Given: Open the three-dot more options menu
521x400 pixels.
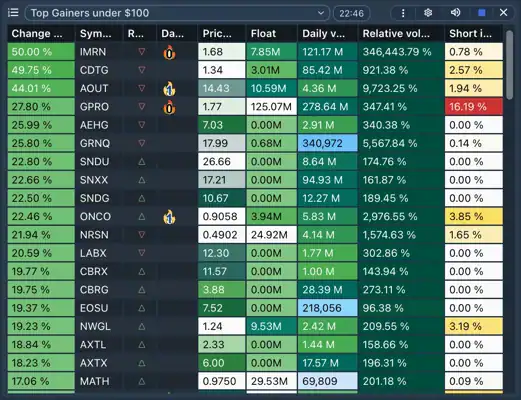Looking at the screenshot, I should (x=403, y=13).
